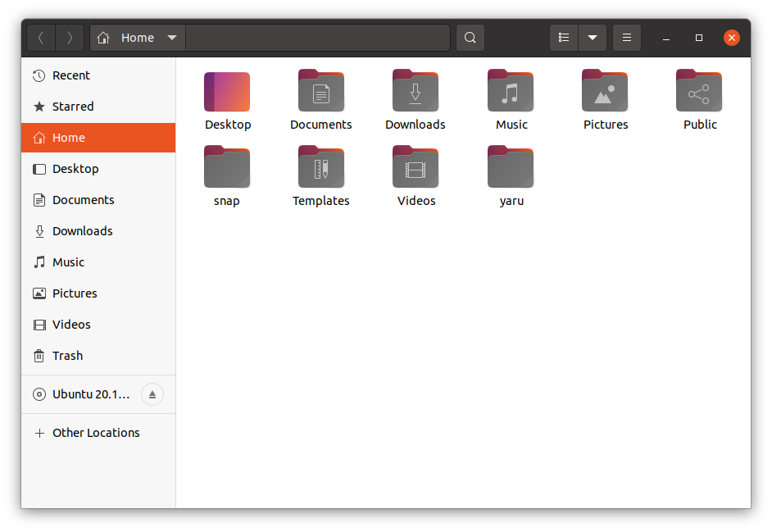Viewport: 772px width, 532px height.
Task: Open Trash in the sidebar
Action: (x=98, y=356)
